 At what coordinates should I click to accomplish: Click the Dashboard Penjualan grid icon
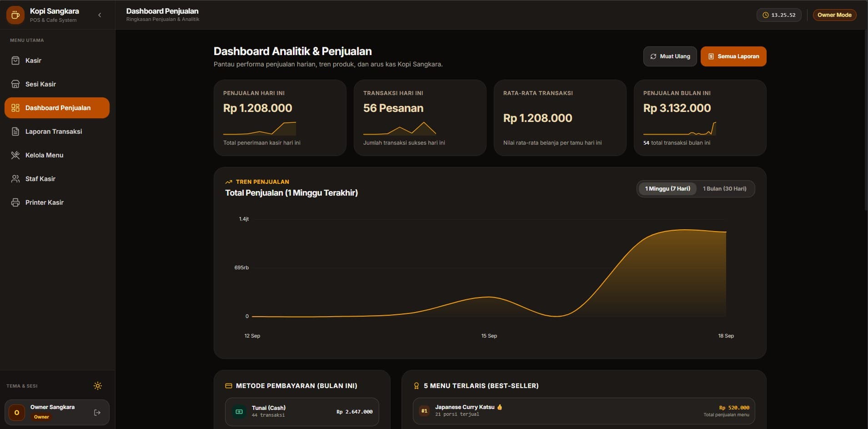(x=15, y=108)
